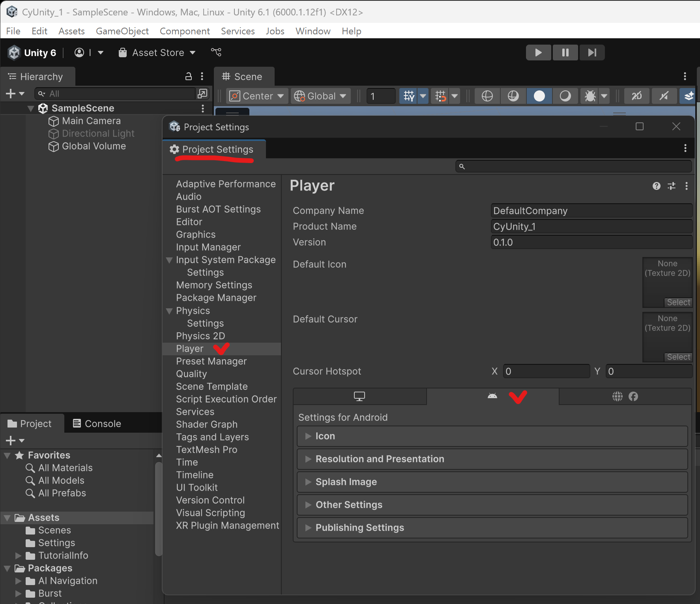Open the Player settings three-dot menu
700x604 pixels.
[x=687, y=186]
